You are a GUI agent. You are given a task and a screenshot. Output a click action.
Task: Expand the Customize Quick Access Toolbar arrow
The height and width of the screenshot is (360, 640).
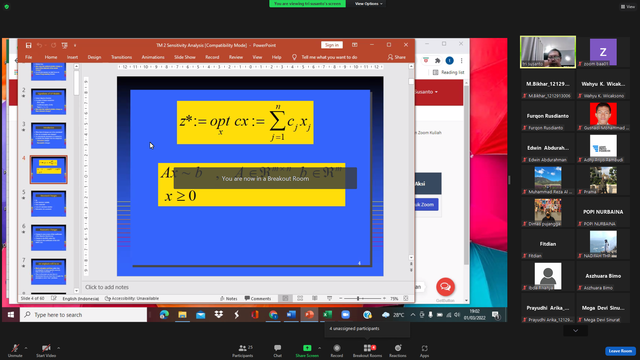(x=75, y=45)
